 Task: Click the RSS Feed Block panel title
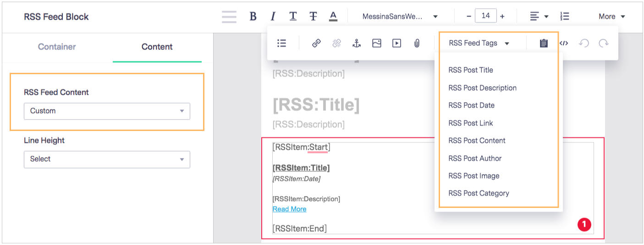[56, 17]
